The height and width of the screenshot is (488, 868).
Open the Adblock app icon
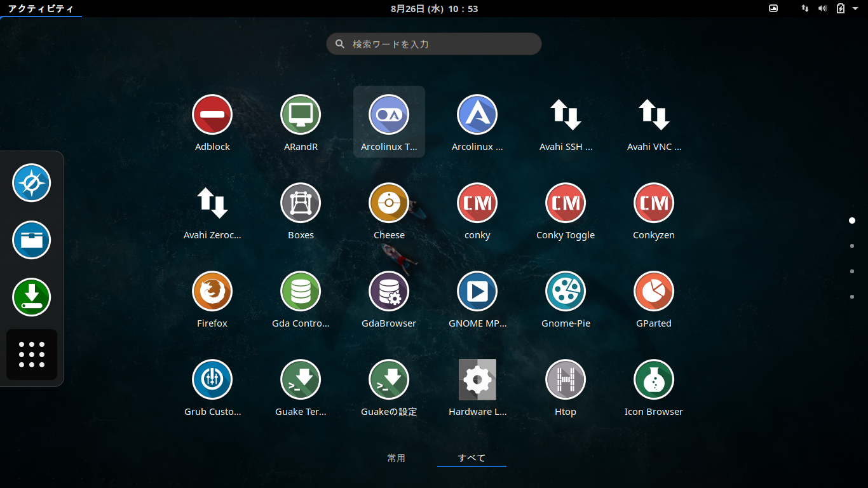click(212, 115)
